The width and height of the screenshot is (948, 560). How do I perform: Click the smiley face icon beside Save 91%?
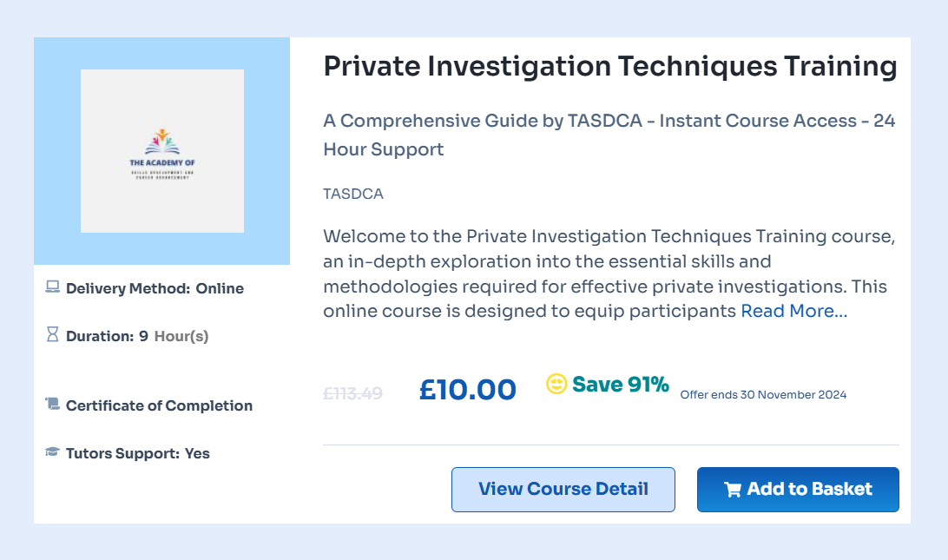(x=556, y=384)
